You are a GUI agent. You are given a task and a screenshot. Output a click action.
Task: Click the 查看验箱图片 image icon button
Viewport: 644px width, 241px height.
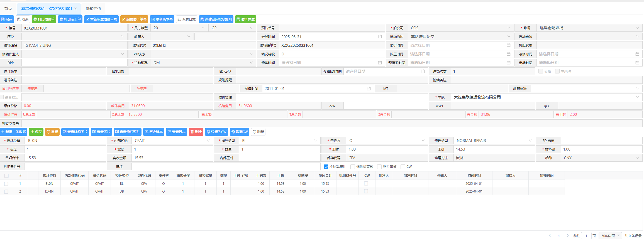coord(75,132)
